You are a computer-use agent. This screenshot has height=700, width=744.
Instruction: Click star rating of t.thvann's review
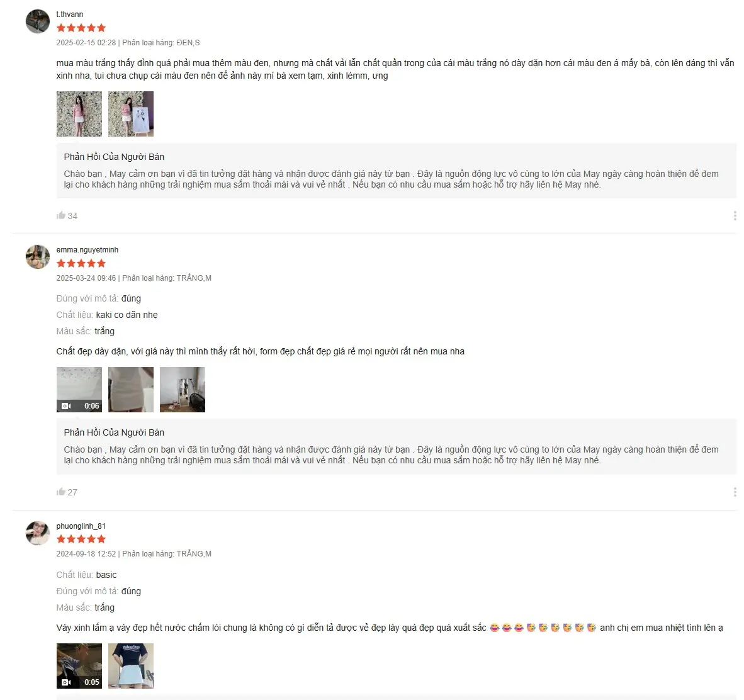tap(81, 28)
